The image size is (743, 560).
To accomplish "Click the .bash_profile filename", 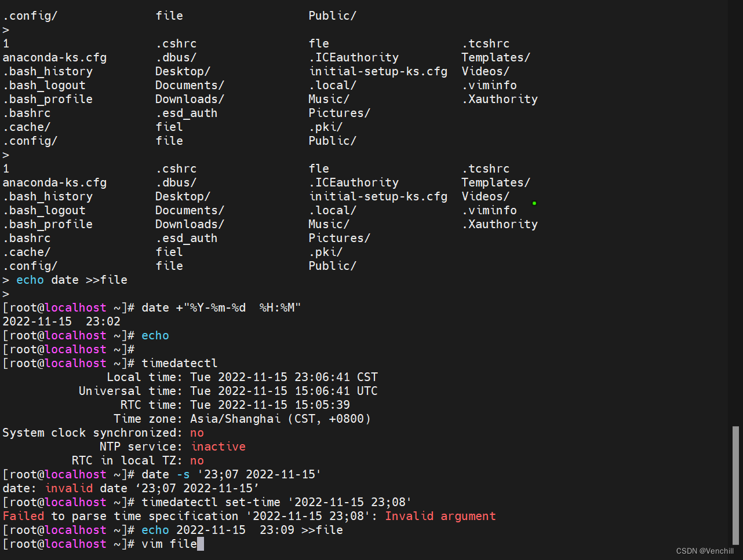I will [48, 224].
